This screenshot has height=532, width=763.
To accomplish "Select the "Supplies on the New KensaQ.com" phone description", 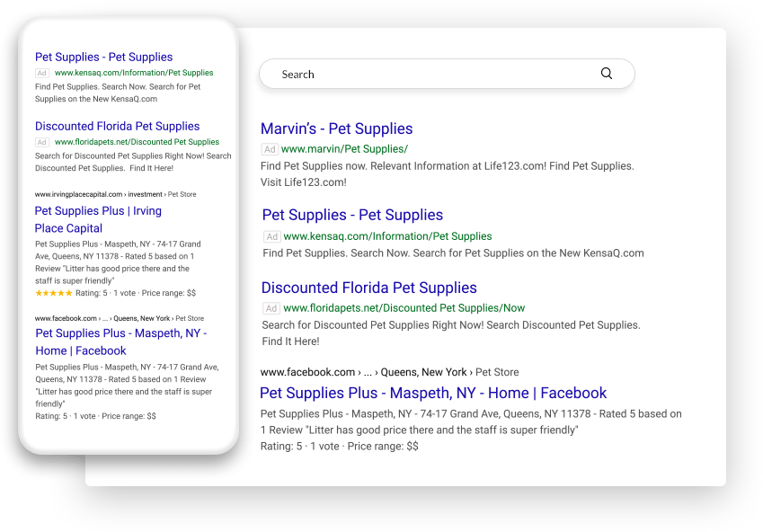I will click(x=118, y=93).
